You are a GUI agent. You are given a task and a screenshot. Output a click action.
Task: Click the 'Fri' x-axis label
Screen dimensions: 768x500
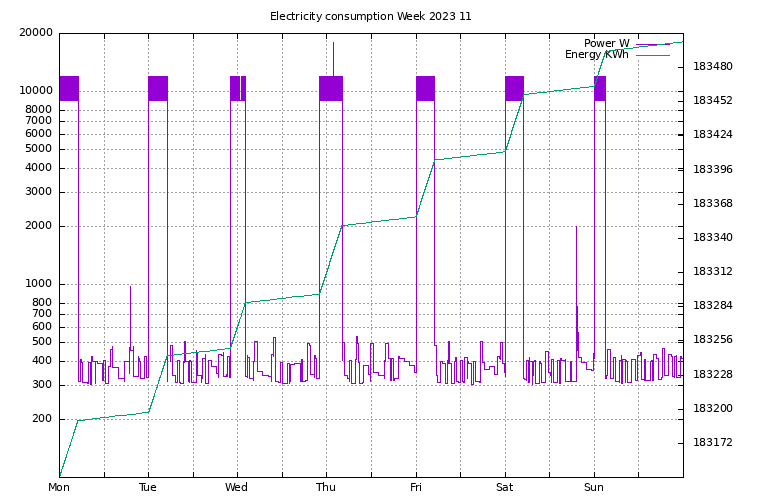pyautogui.click(x=416, y=488)
